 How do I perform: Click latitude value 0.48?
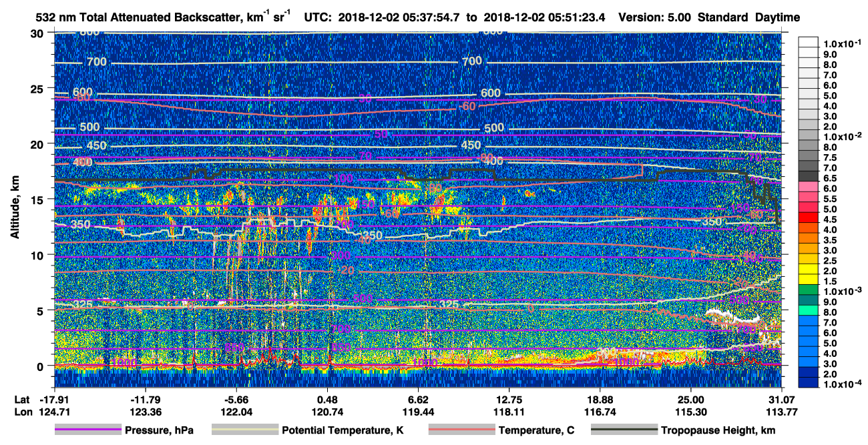tap(328, 399)
